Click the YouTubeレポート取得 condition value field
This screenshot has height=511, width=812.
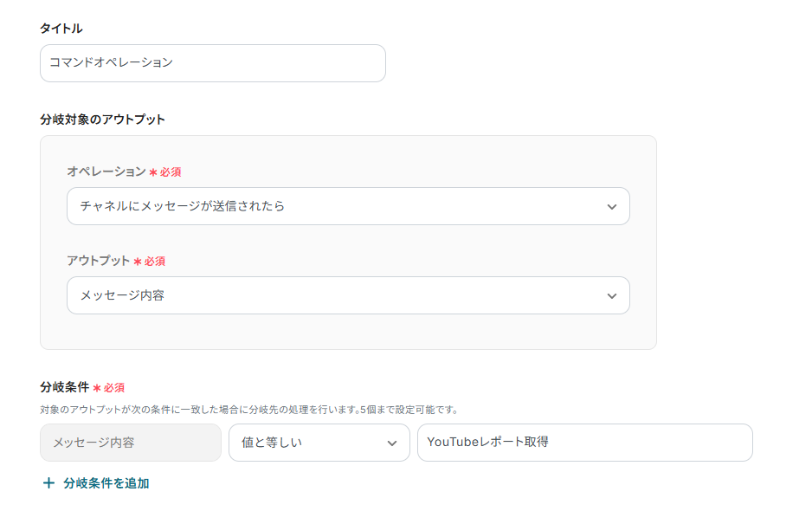pos(584,443)
